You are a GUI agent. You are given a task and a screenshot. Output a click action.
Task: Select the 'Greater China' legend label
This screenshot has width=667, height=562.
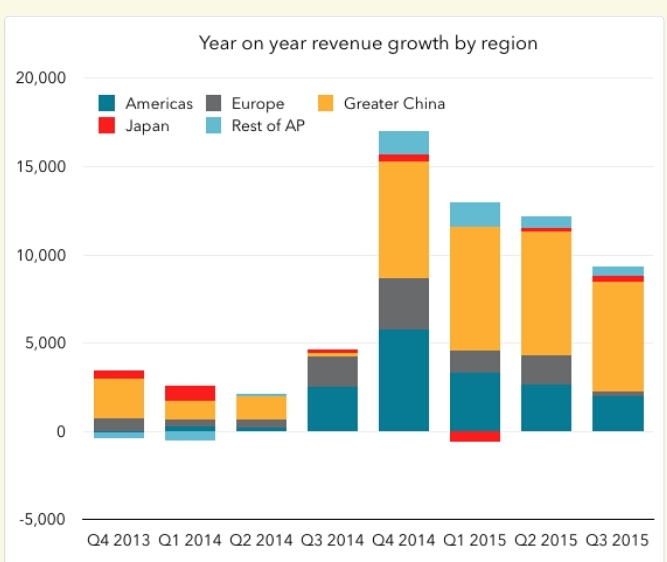coord(394,103)
